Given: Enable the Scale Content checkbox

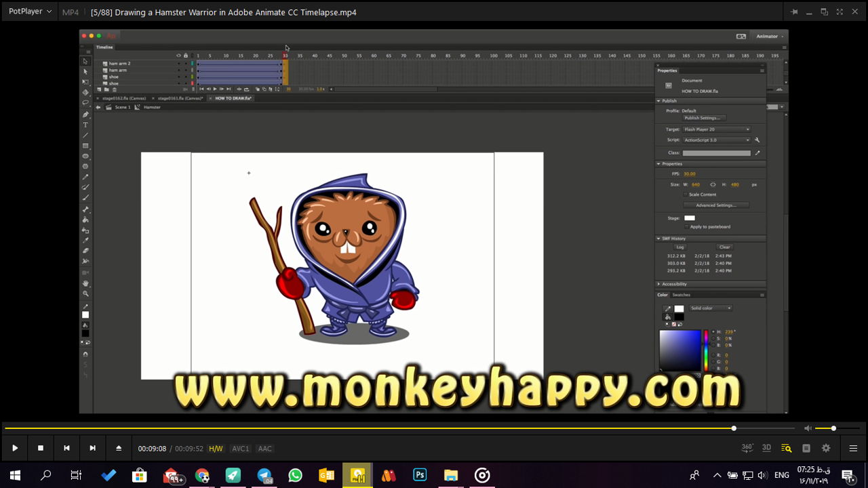Looking at the screenshot, I should (686, 195).
